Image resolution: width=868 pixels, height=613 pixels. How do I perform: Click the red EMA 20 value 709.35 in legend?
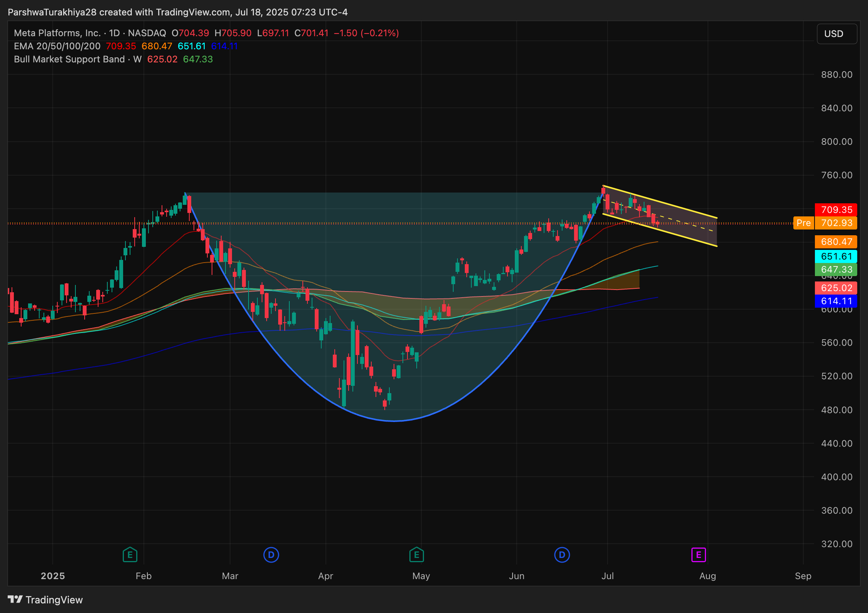[x=121, y=46]
